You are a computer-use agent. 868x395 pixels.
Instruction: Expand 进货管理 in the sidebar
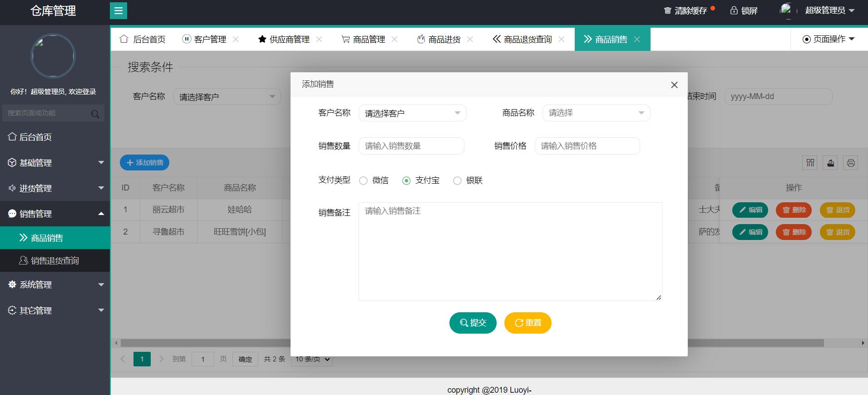(55, 188)
